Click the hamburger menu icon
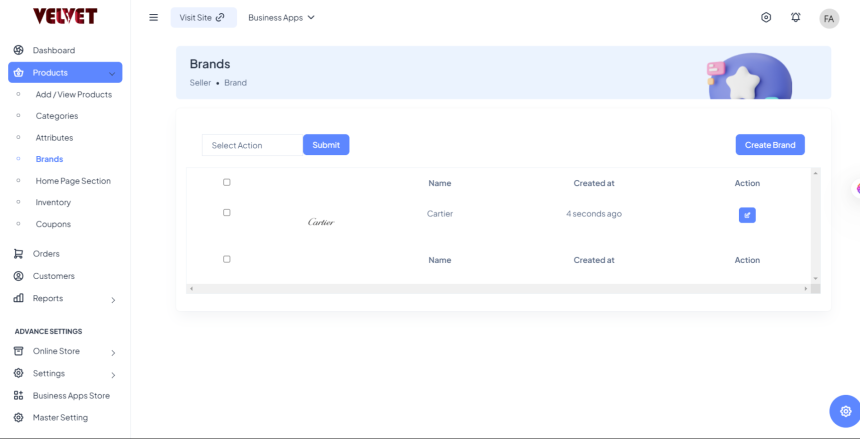Viewport: 860px width, 439px height. pos(153,17)
